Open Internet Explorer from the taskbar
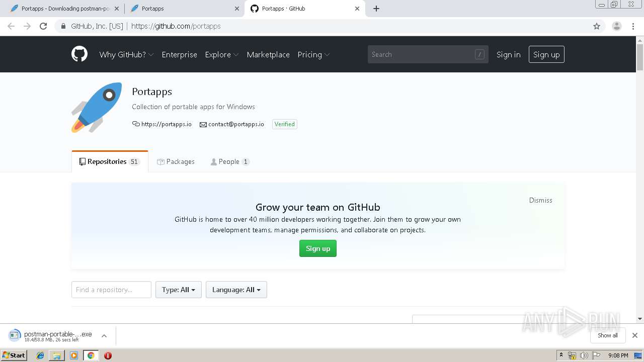Viewport: 644px width, 362px height. pyautogui.click(x=40, y=355)
